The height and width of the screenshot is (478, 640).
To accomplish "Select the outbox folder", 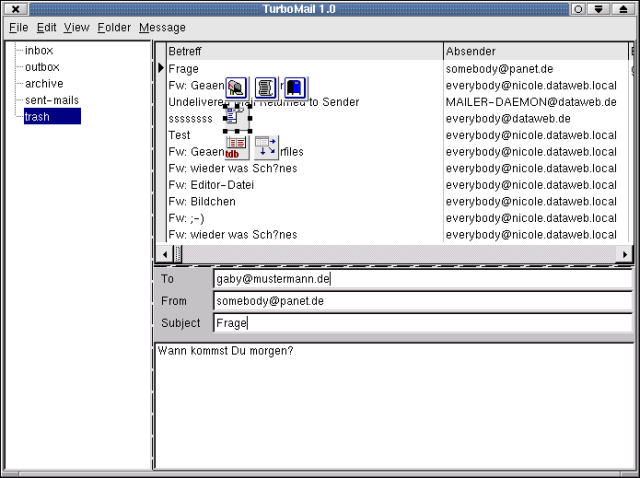I will coord(42,67).
